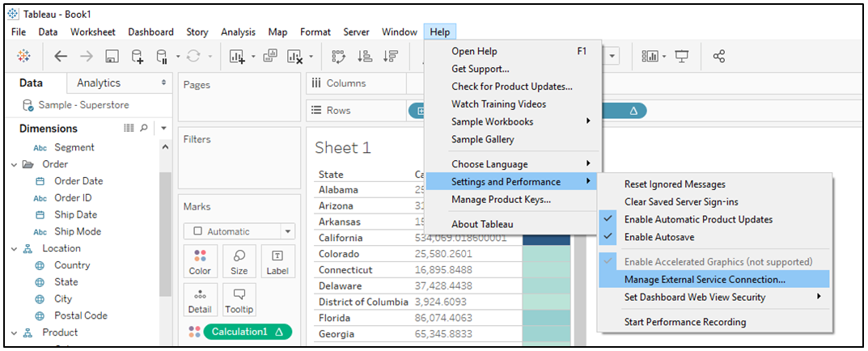Click the Calculation1 pill in Marks
The image size is (868, 351).
[x=247, y=332]
